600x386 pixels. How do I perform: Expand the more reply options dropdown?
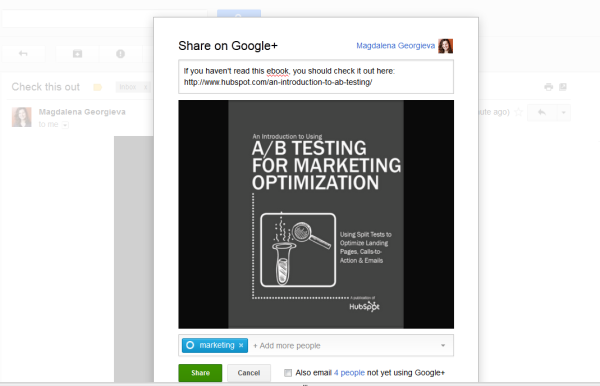[x=563, y=112]
